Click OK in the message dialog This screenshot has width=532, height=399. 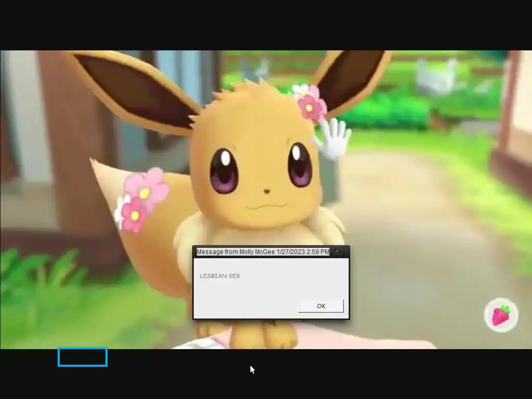click(321, 305)
